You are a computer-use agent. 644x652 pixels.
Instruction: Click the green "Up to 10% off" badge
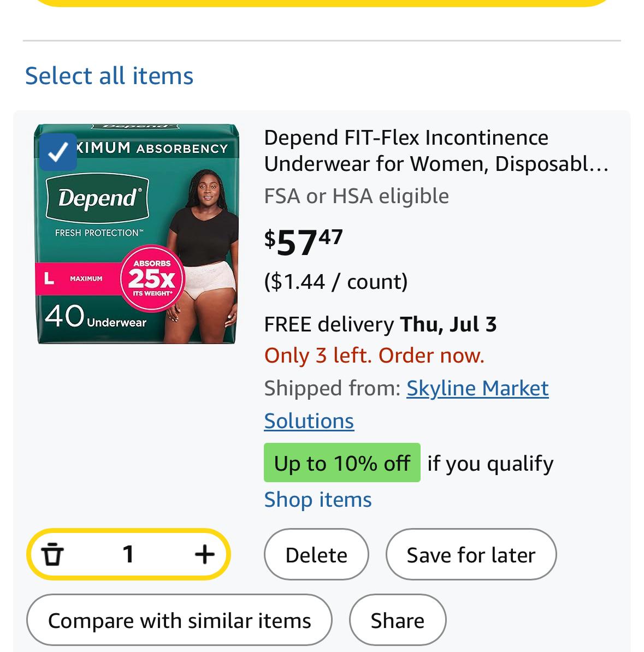click(342, 463)
